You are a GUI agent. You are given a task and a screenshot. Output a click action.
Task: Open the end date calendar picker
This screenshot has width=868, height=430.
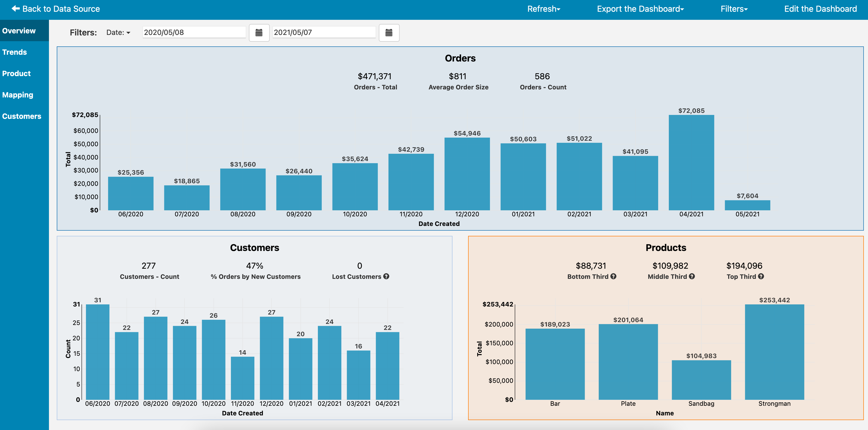tap(389, 33)
